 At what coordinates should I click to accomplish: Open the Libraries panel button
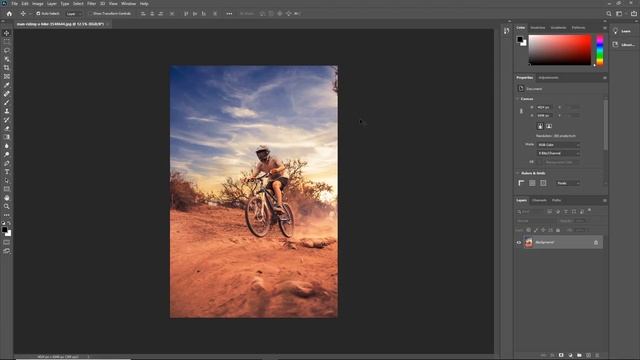(x=623, y=44)
